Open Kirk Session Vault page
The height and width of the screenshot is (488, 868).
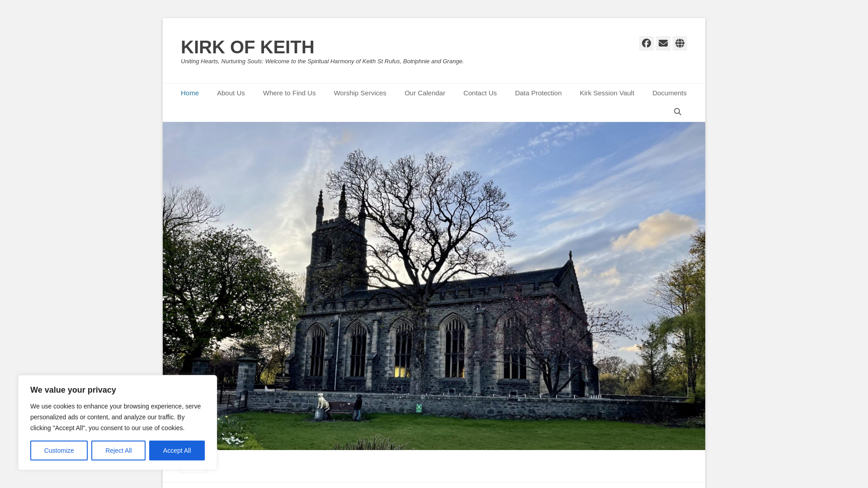607,93
